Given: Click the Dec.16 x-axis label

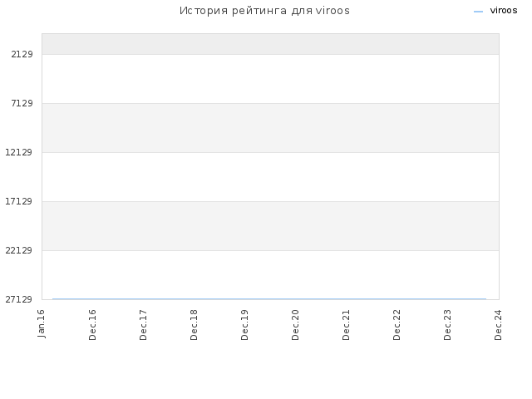Looking at the screenshot, I should pyautogui.click(x=92, y=325).
